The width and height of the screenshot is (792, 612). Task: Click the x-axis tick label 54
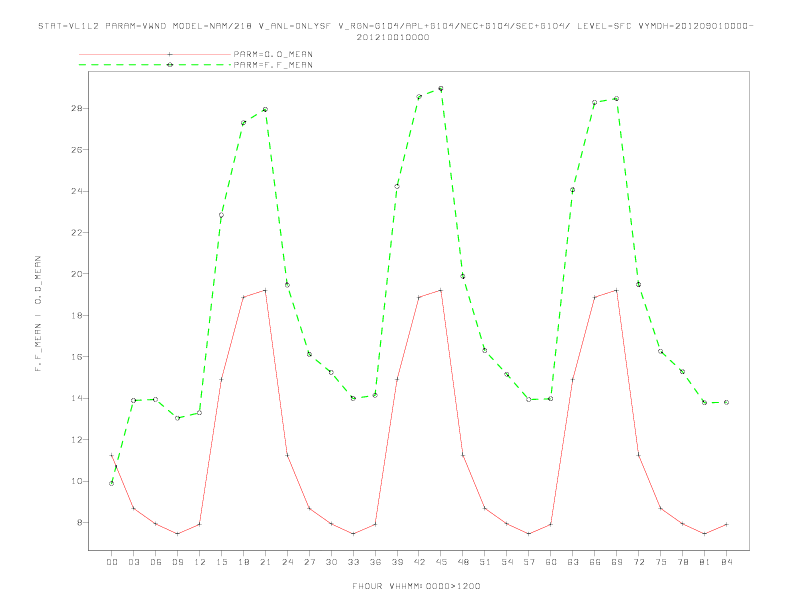pos(507,562)
